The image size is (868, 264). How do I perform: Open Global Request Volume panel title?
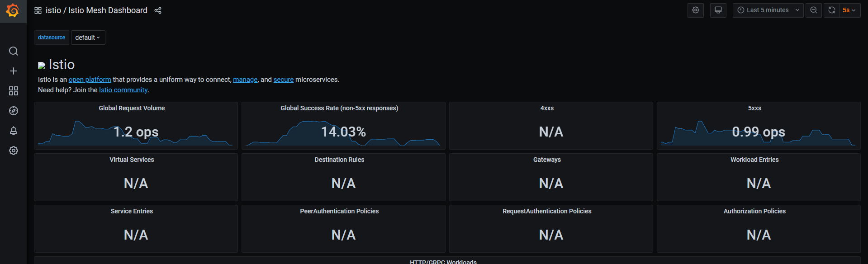click(132, 108)
